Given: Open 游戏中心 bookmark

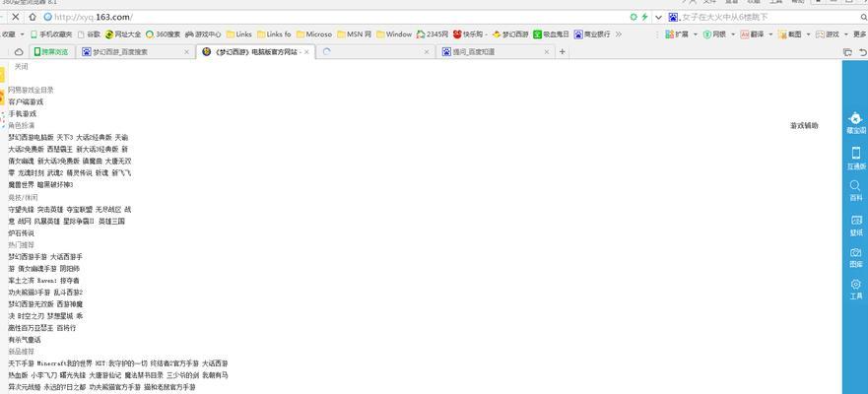Looking at the screenshot, I should point(203,34).
